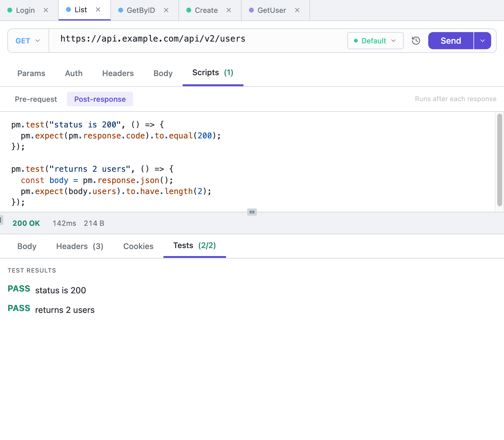Switch to Pre-request script
504x440 pixels.
36,99
